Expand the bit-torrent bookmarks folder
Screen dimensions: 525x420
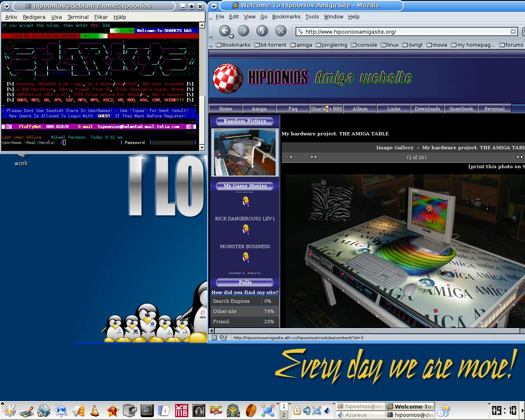(270, 45)
